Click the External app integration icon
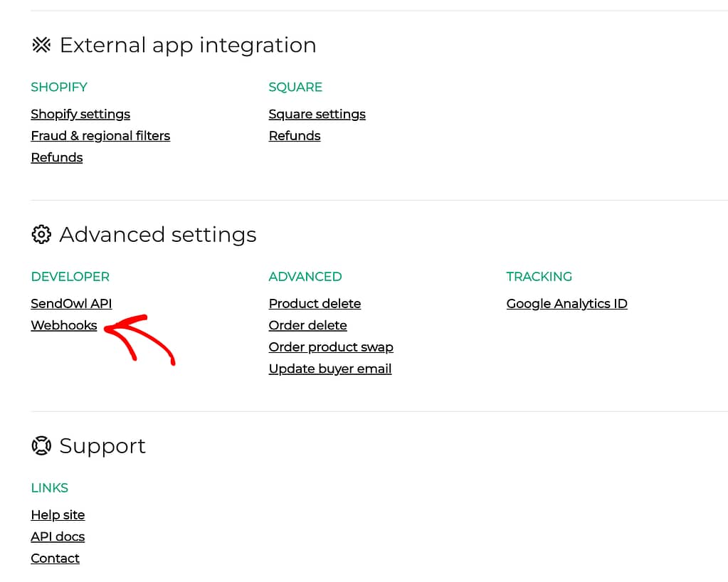This screenshot has width=728, height=582. point(41,46)
